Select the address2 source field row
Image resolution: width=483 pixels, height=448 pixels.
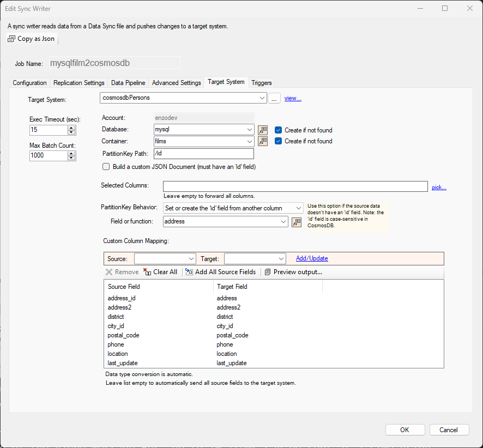click(x=274, y=307)
